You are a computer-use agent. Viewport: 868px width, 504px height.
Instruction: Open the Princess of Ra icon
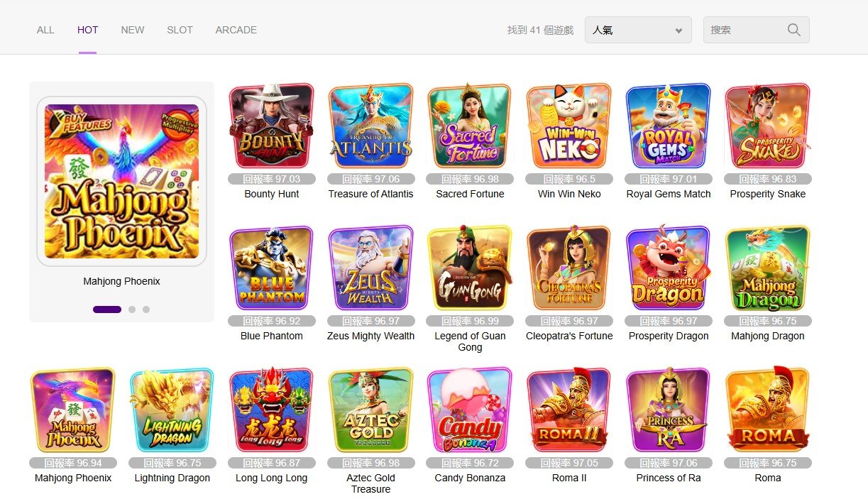[x=669, y=410]
